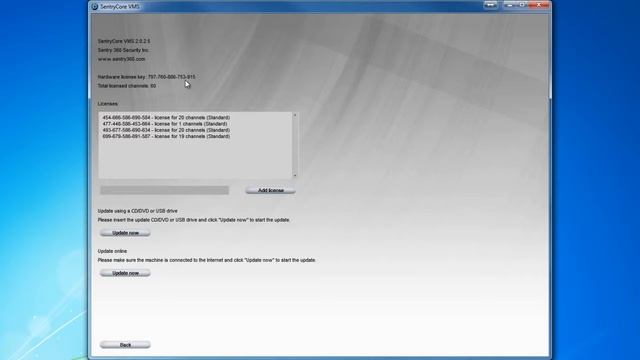Click the 'Update using a CD/DVD or USB drive' heading
The width and height of the screenshot is (640, 360).
coord(138,211)
